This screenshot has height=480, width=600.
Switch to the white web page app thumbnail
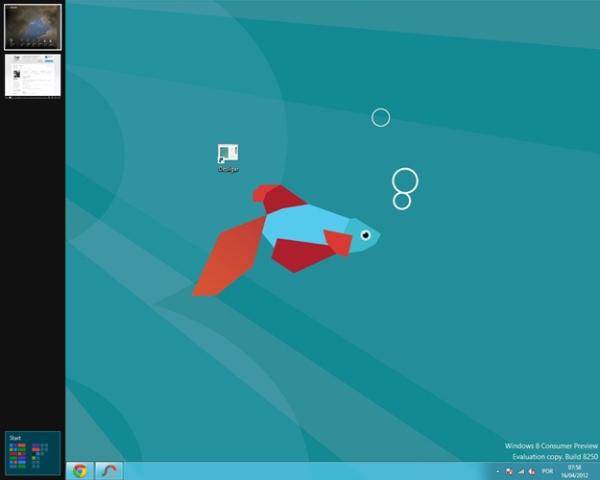point(33,76)
